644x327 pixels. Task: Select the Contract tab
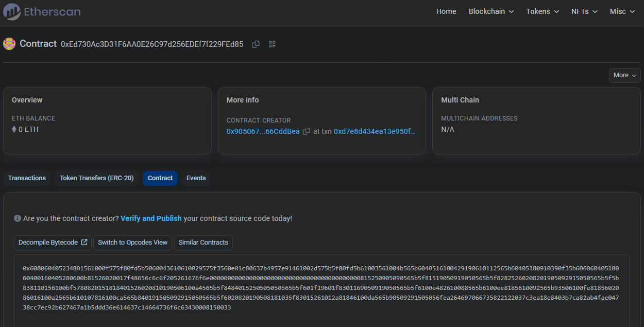pyautogui.click(x=160, y=178)
